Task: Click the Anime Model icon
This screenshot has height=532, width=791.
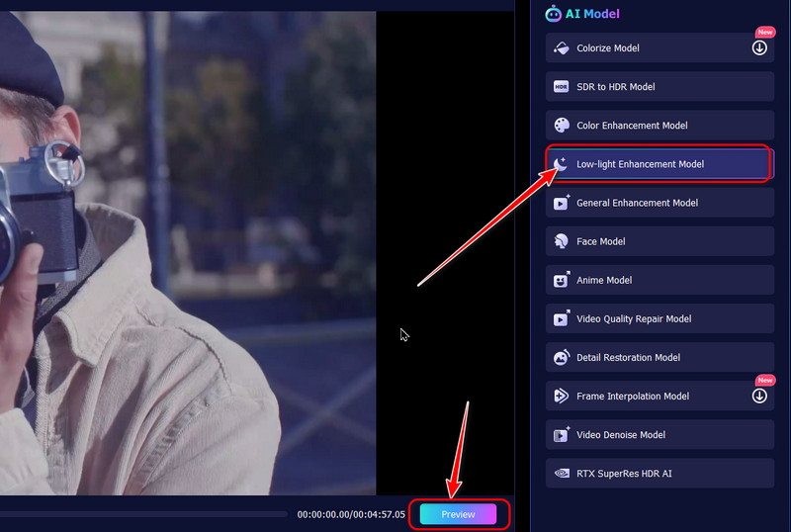Action: pos(561,280)
